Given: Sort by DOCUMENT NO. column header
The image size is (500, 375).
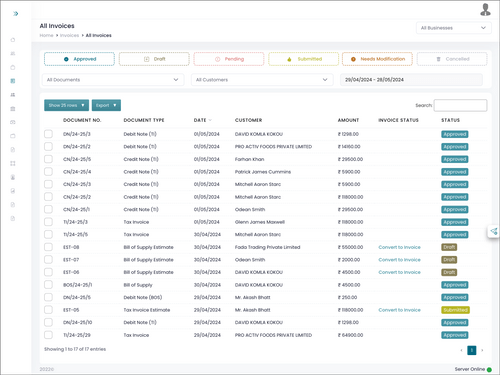Looking at the screenshot, I should tap(82, 120).
